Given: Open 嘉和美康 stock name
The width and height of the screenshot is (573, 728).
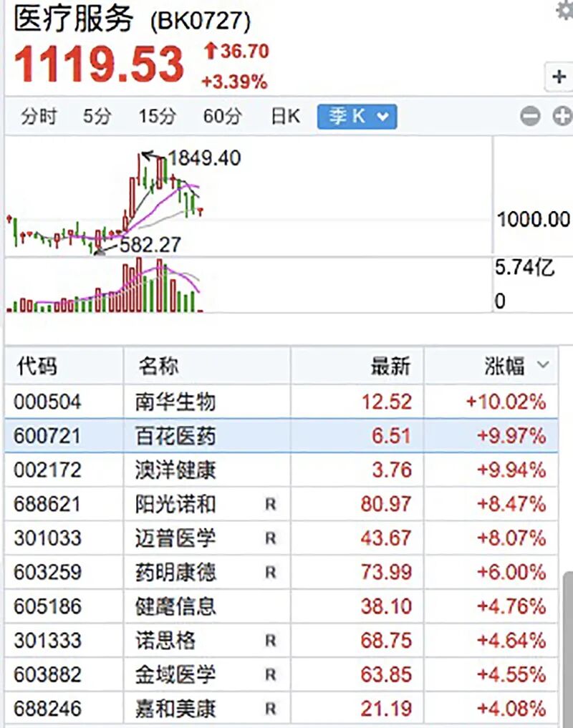Looking at the screenshot, I should (175, 709).
